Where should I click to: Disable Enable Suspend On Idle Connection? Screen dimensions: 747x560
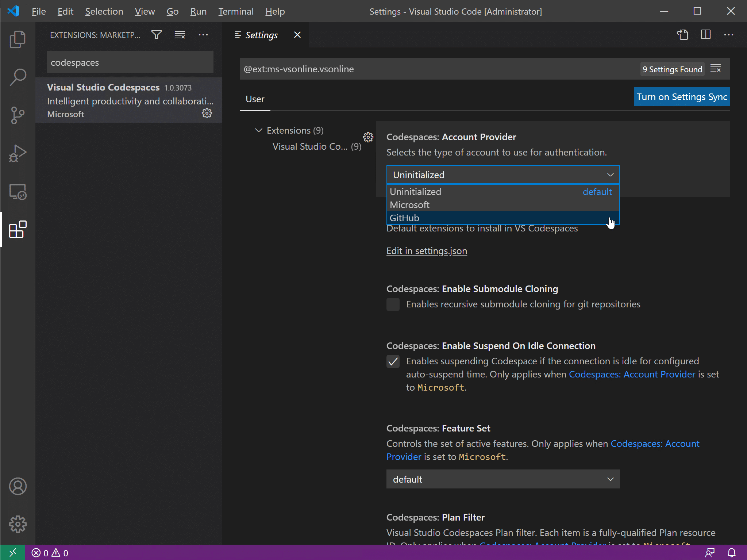[393, 361]
